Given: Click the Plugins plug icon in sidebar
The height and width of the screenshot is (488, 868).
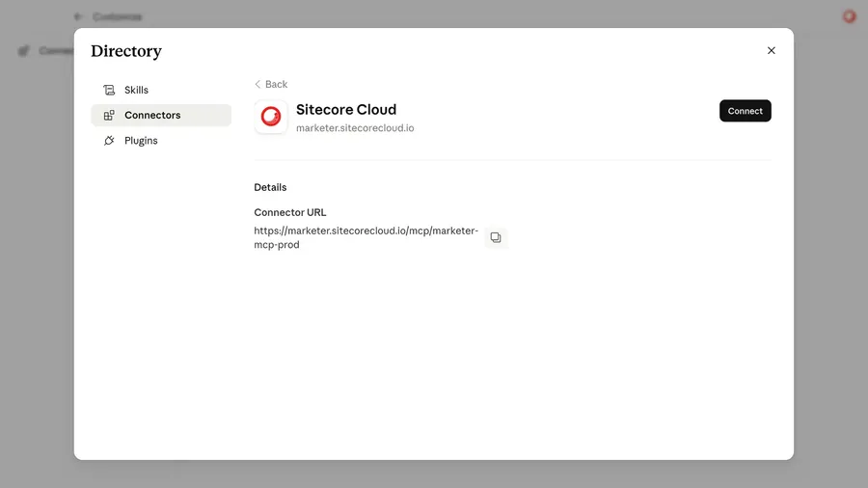Looking at the screenshot, I should tap(109, 141).
